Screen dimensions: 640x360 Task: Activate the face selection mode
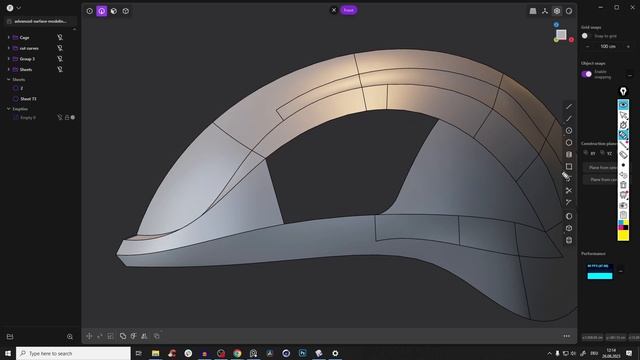114,11
